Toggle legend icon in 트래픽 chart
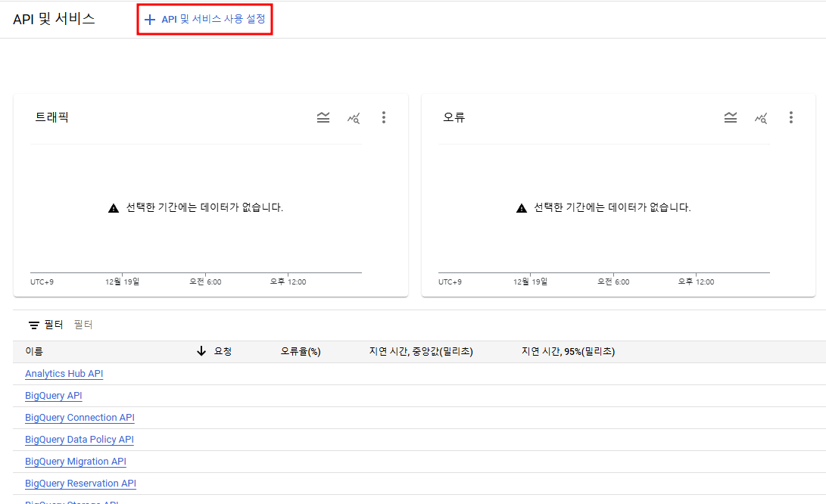The height and width of the screenshot is (504, 826). [323, 117]
